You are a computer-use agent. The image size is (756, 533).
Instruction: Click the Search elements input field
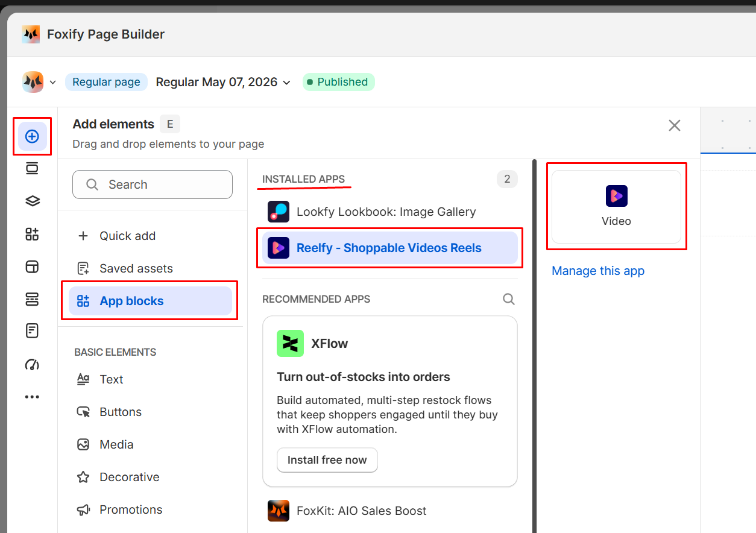[x=153, y=184]
